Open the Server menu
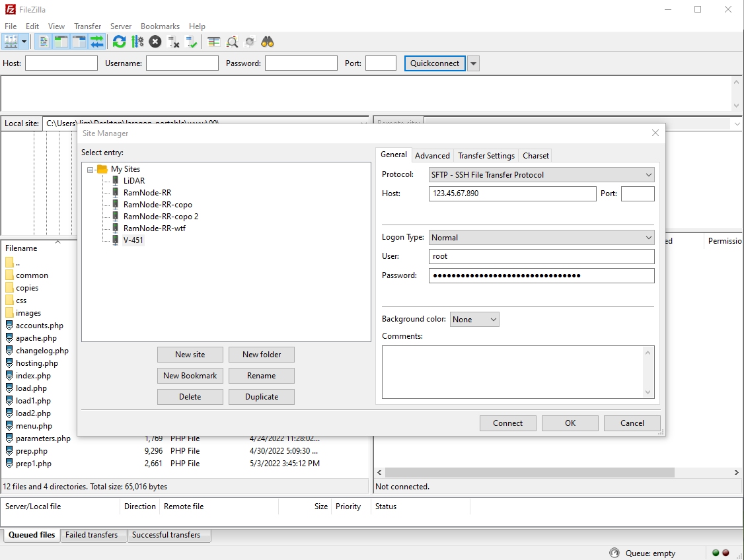This screenshot has height=560, width=744. click(x=120, y=26)
